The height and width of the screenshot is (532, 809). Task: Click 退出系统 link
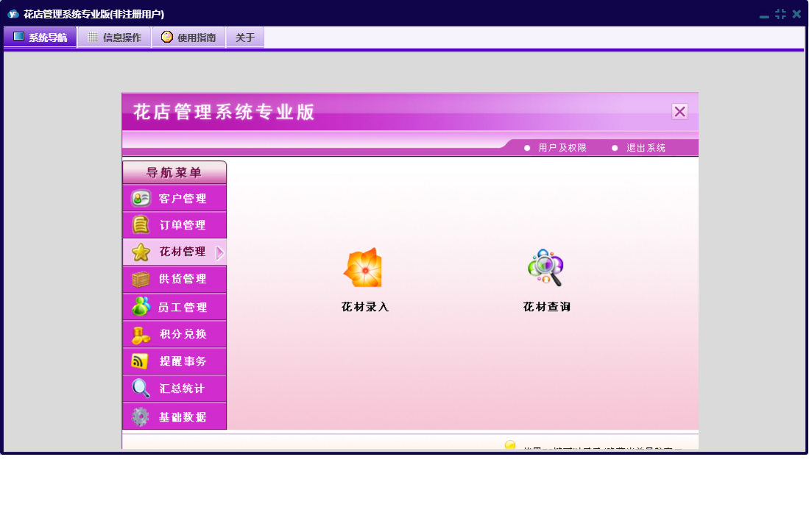tap(646, 148)
